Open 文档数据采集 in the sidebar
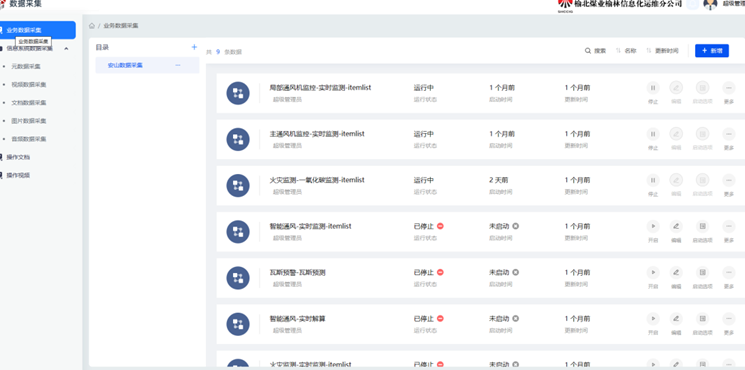The width and height of the screenshot is (745, 370). point(29,103)
